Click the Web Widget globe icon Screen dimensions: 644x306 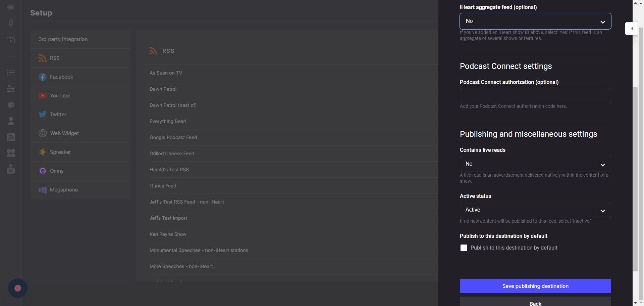43,133
